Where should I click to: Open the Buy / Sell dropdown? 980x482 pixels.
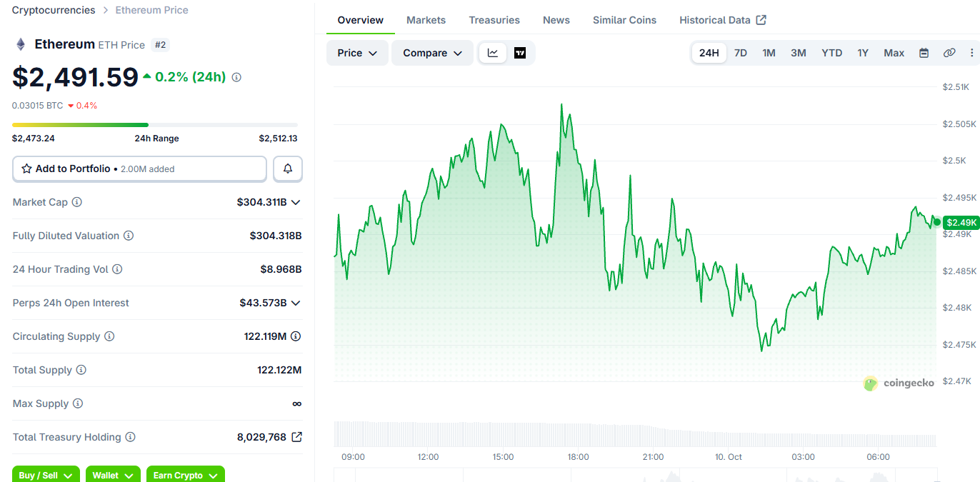point(46,475)
